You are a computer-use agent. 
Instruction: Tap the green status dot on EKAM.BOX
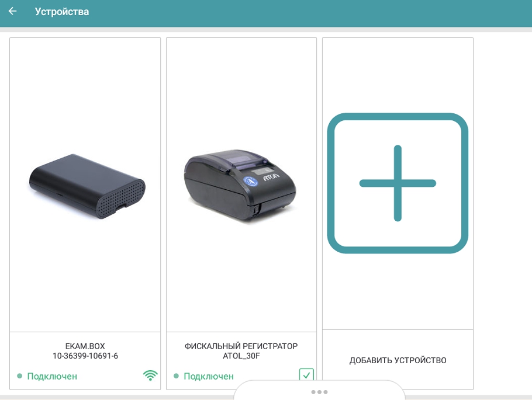[x=20, y=376]
